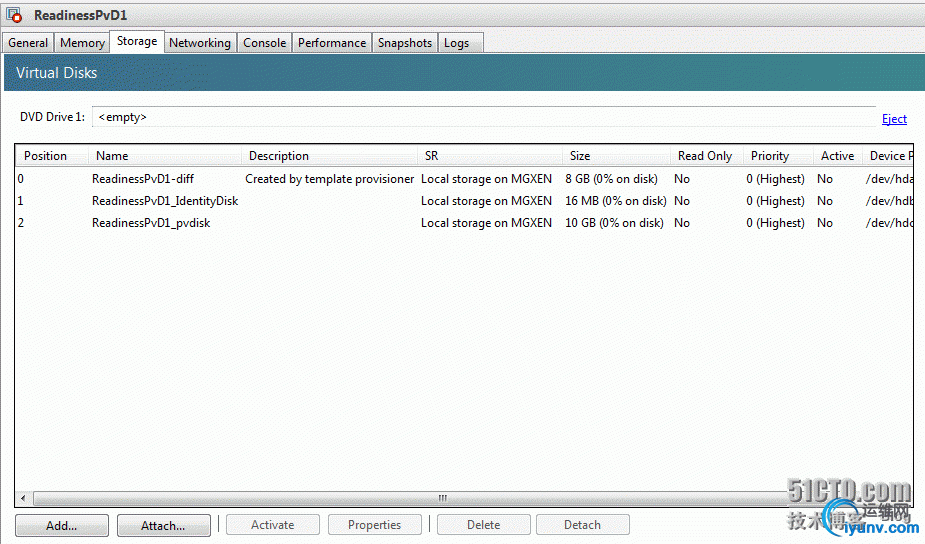925x544 pixels.
Task: Select the ReadinessPvD1_pvdisk row
Action: click(x=464, y=222)
